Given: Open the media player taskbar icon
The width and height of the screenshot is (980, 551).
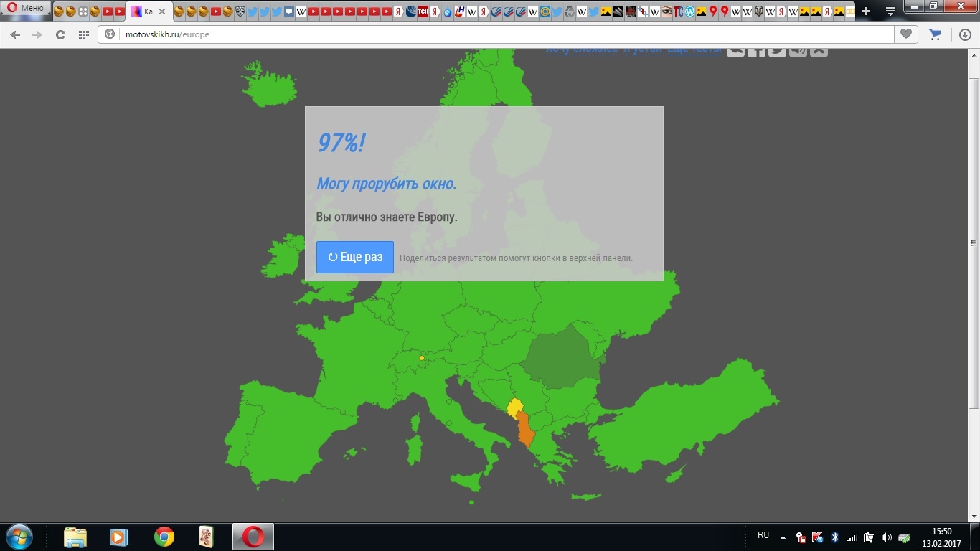Looking at the screenshot, I should click(x=119, y=537).
